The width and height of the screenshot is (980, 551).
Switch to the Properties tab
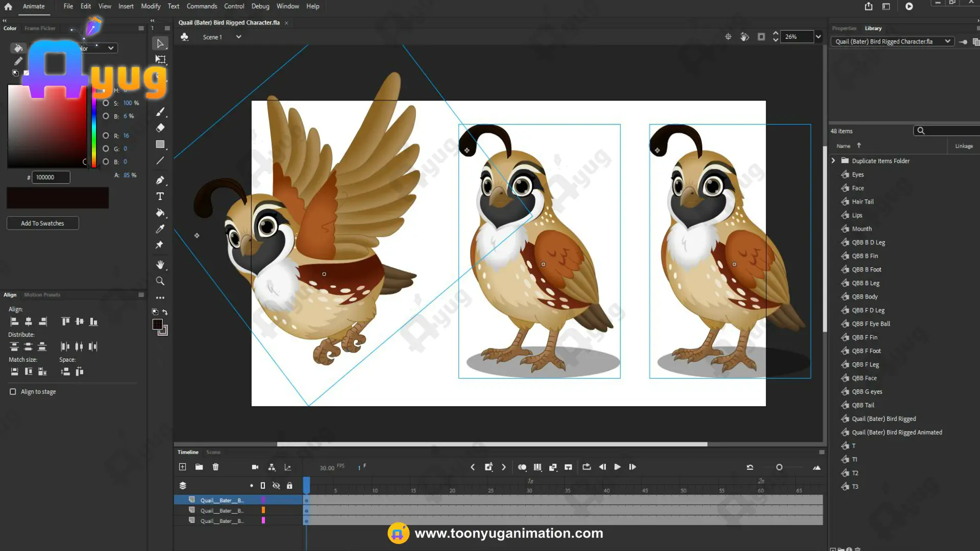coord(844,28)
